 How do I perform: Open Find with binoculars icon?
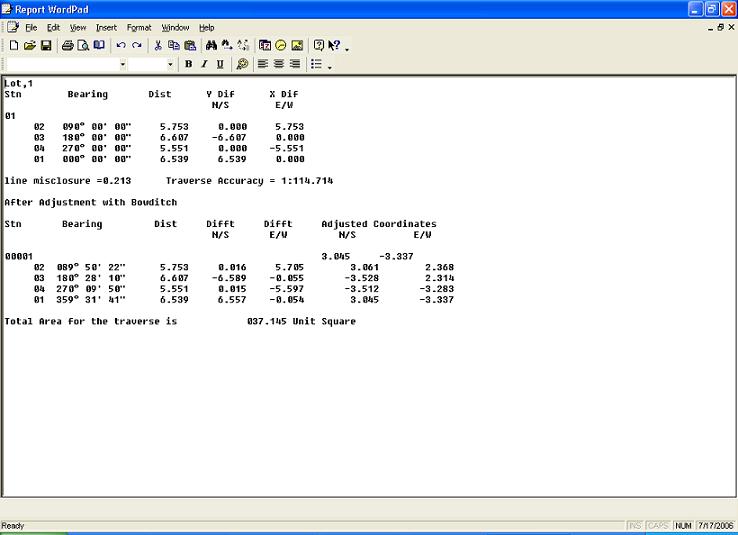211,46
